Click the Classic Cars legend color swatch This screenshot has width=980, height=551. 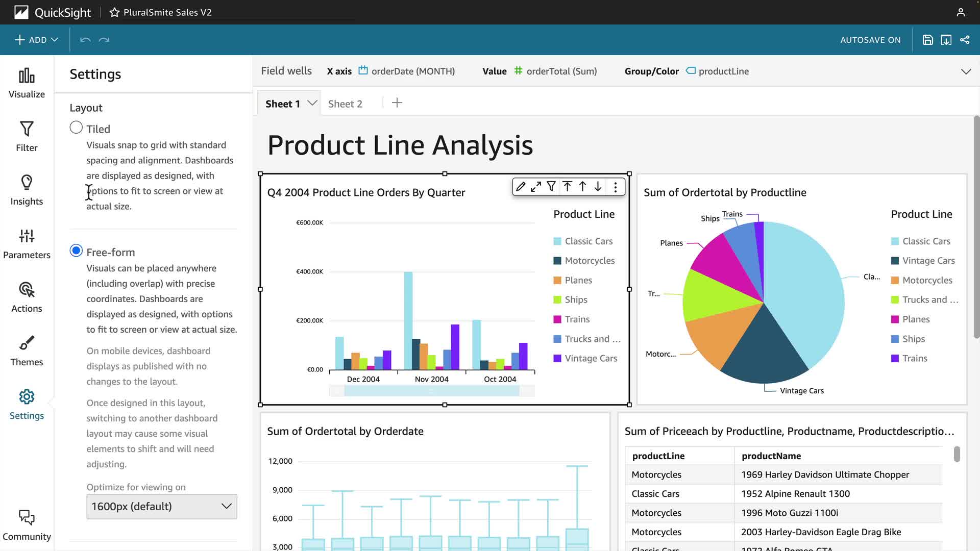tap(557, 241)
